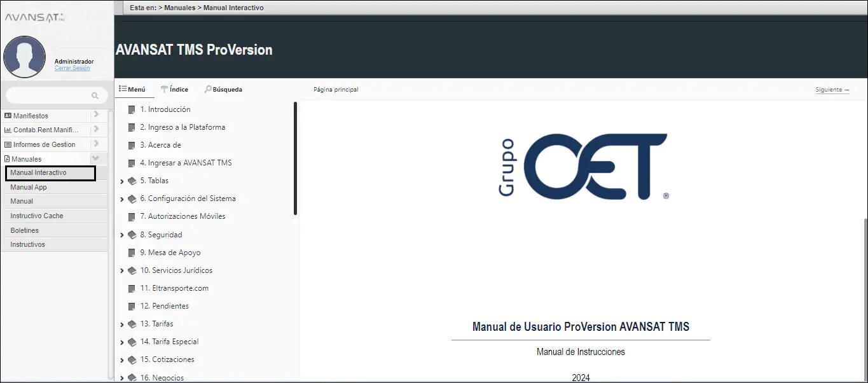
Task: Click into the sidebar search field
Action: [x=48, y=95]
